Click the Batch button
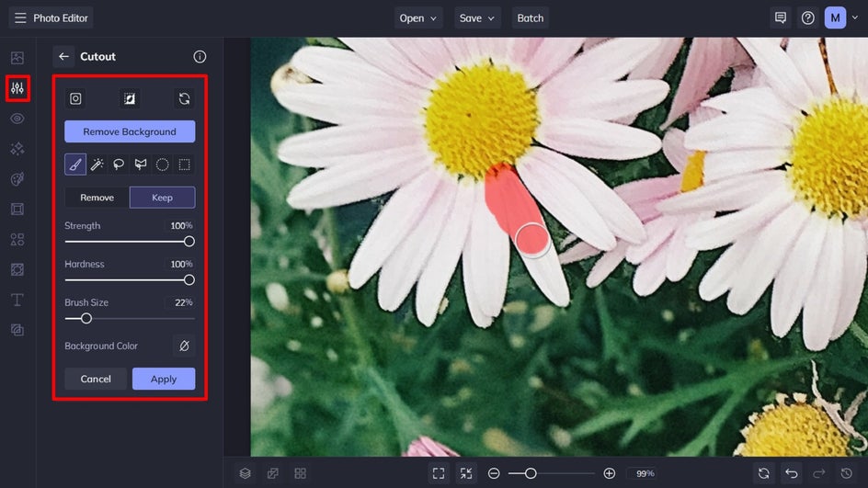 click(x=531, y=17)
